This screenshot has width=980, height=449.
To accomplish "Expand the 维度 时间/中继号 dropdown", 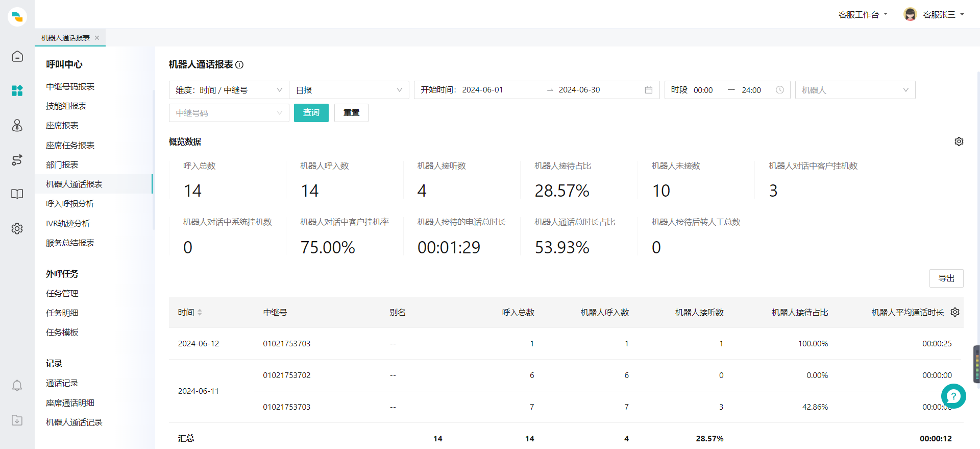I will [229, 90].
